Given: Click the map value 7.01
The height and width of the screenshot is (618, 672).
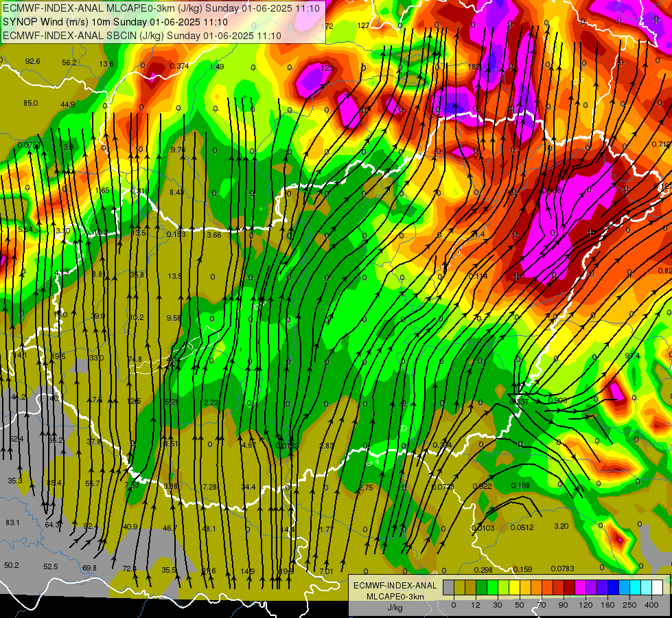Looking at the screenshot, I should tap(326, 571).
